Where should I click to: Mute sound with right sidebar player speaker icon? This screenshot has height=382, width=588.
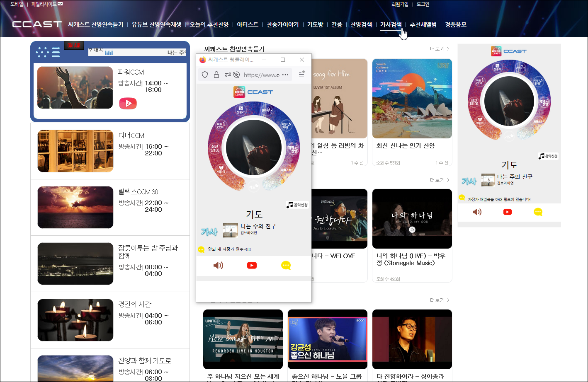tap(477, 212)
